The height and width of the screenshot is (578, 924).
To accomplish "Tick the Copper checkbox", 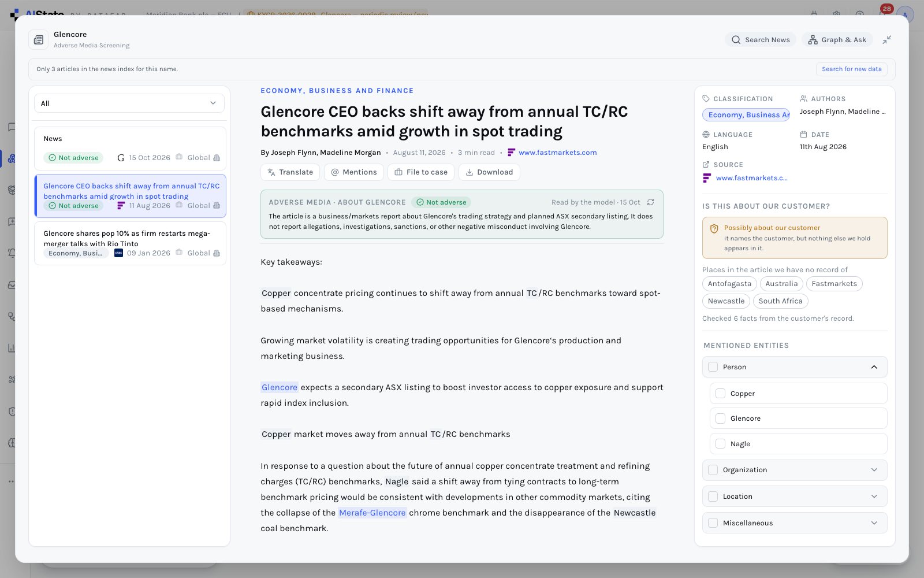I will [721, 394].
